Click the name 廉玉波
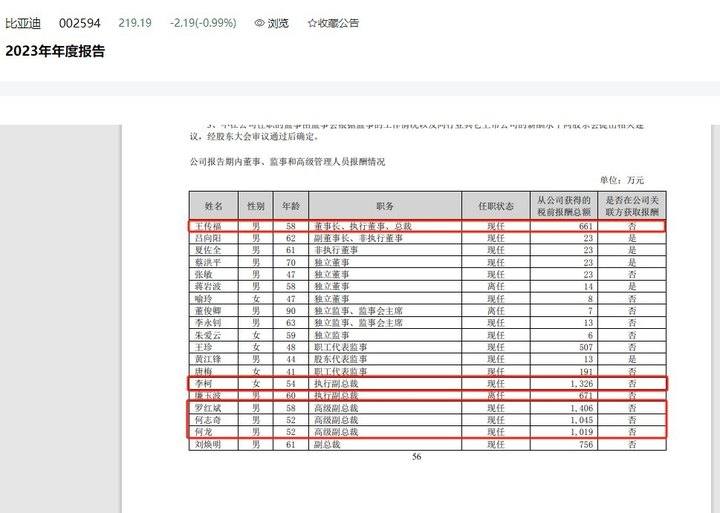Viewport: 720px width, 513px height. point(208,395)
